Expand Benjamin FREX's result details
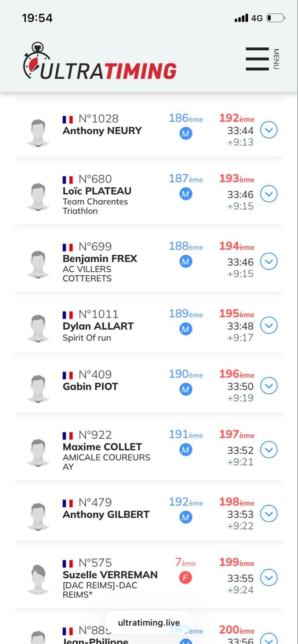This screenshot has height=644, width=298. tap(269, 262)
